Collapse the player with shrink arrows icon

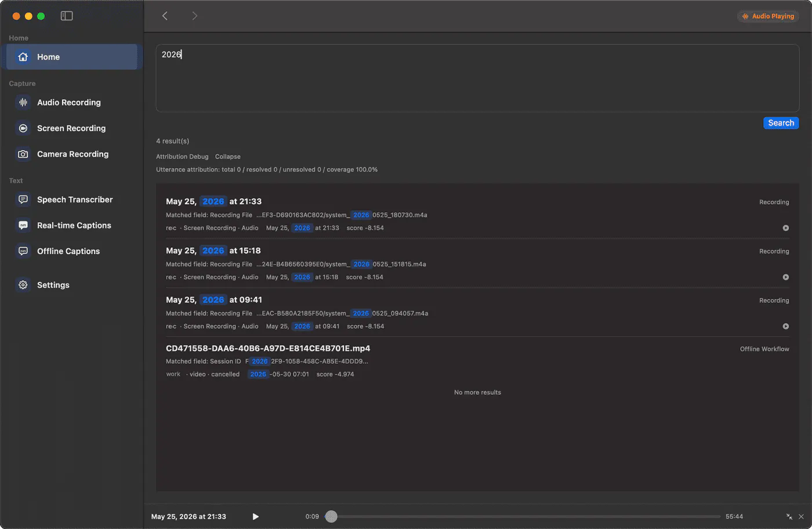[x=789, y=516]
